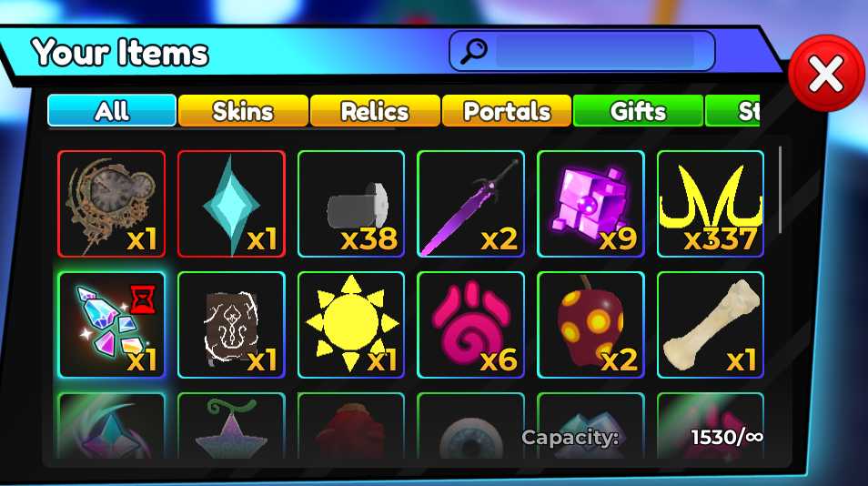868x486 pixels.
Task: Switch to the All tab
Action: coord(112,111)
